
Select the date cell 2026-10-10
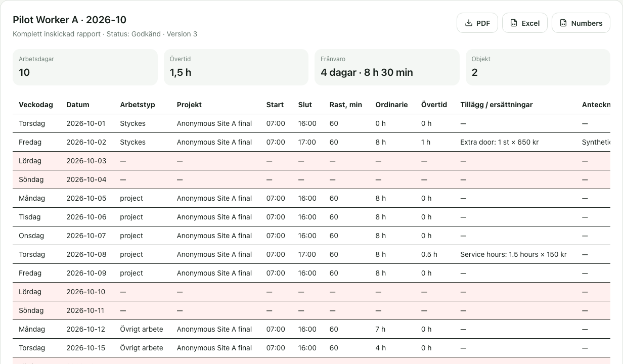pos(86,292)
